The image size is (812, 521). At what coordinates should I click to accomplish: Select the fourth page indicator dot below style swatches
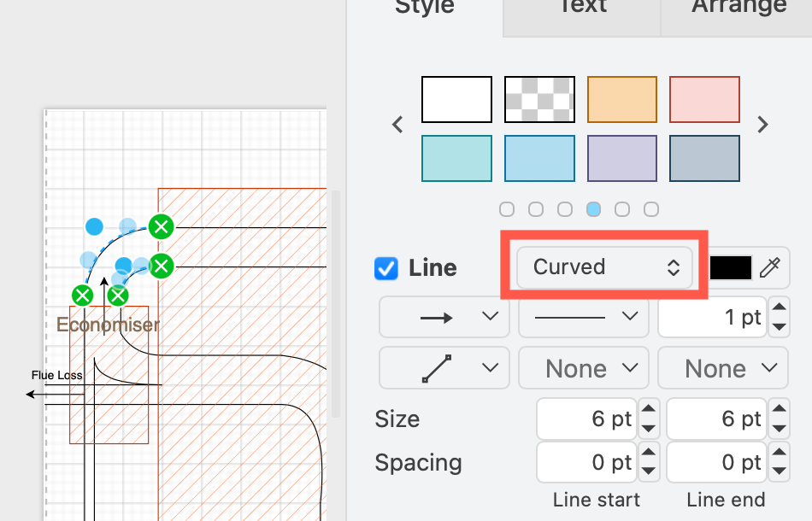point(593,208)
